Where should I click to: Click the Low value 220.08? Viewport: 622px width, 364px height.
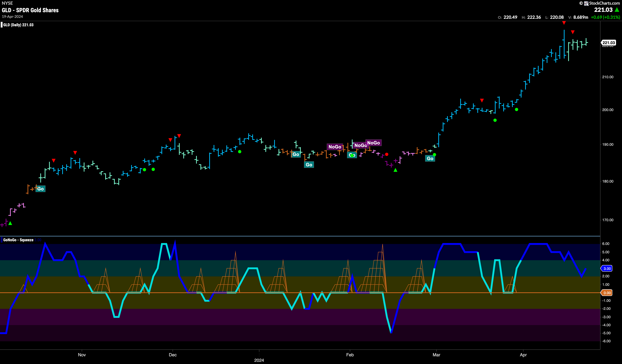[x=557, y=17]
